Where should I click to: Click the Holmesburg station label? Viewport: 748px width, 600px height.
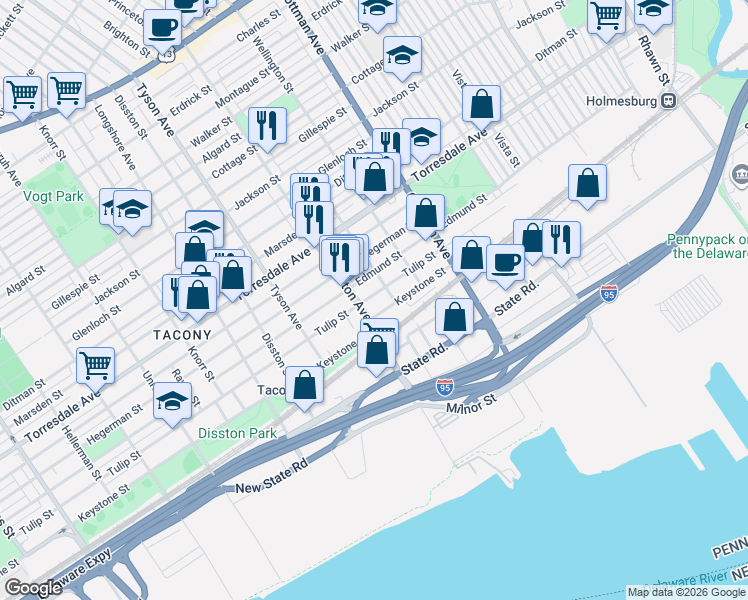[x=622, y=101]
